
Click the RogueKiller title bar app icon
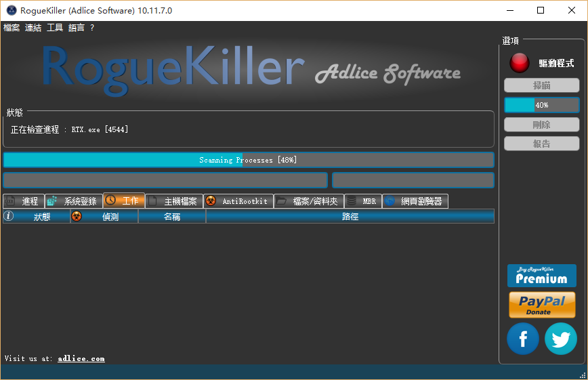point(12,11)
